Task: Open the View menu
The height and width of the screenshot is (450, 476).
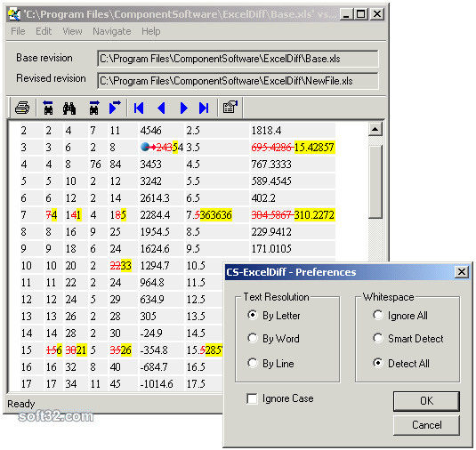Action: click(72, 31)
